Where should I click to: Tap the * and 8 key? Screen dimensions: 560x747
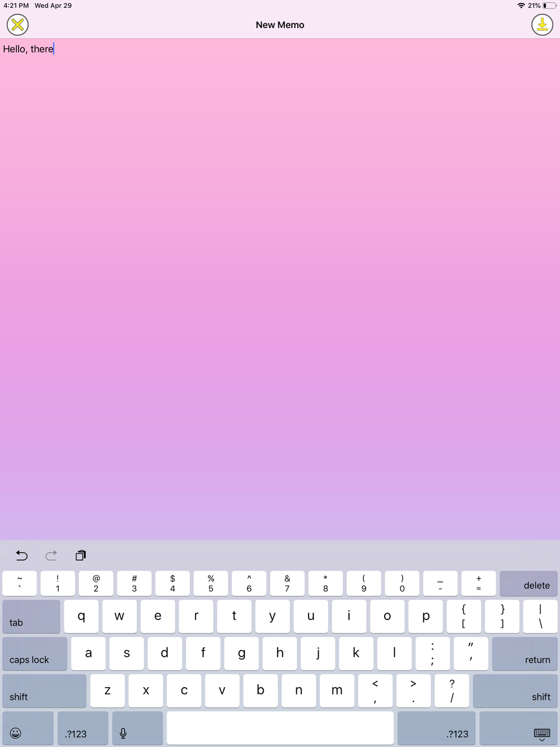[x=325, y=583]
